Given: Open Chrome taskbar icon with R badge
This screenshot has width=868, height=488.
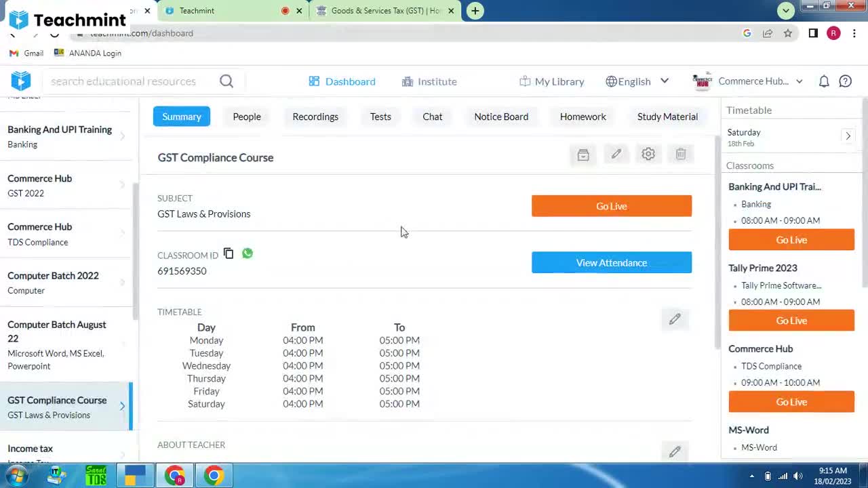Looking at the screenshot, I should 175,476.
